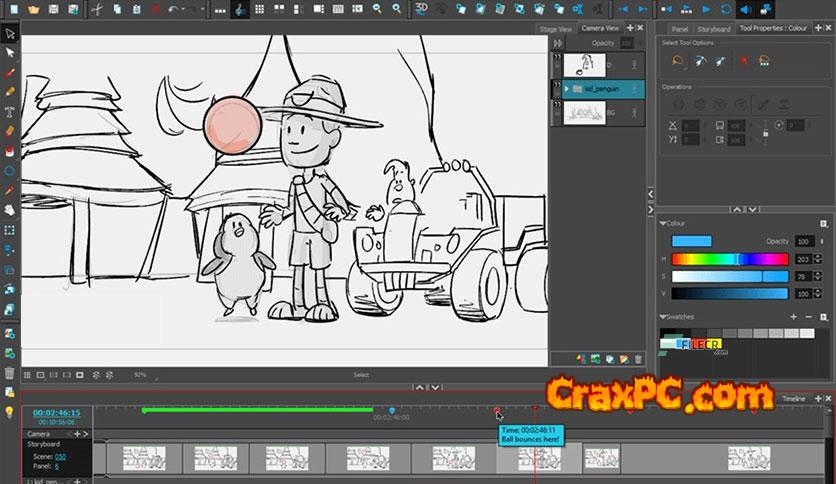Click the Scene 050 link
Image resolution: width=836 pixels, height=484 pixels.
[60, 456]
